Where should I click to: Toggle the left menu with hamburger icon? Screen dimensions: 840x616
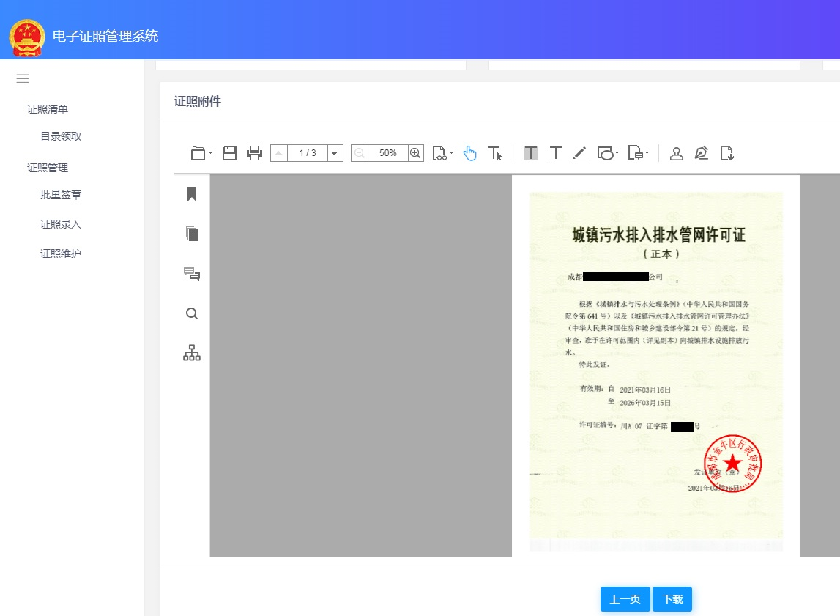(x=23, y=78)
